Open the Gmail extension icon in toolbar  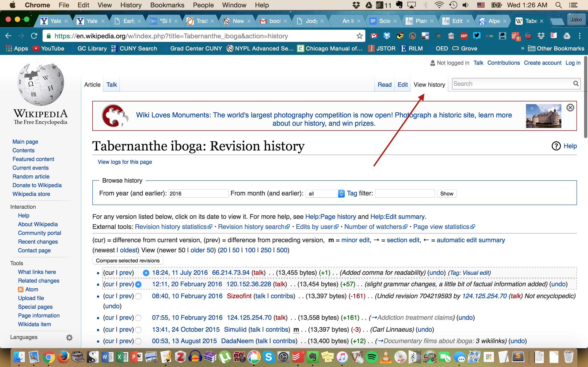pyautogui.click(x=374, y=36)
